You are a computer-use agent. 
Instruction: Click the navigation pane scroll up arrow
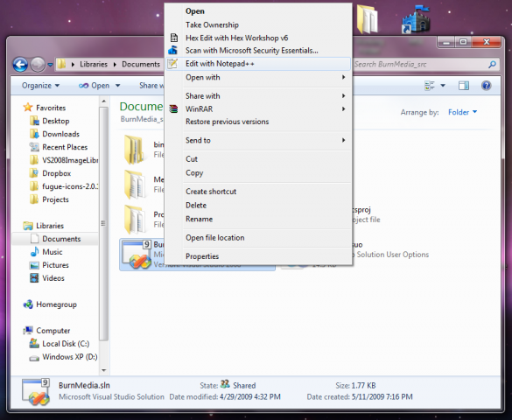tap(104, 101)
